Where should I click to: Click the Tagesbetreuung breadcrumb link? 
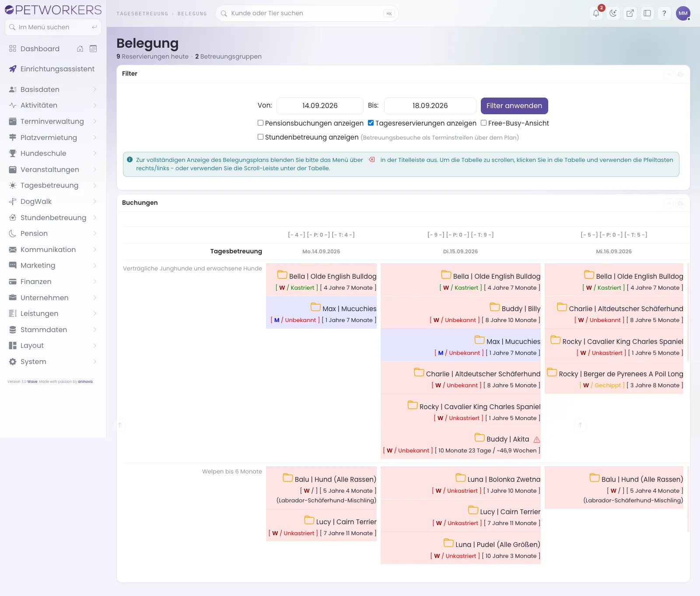tap(142, 14)
